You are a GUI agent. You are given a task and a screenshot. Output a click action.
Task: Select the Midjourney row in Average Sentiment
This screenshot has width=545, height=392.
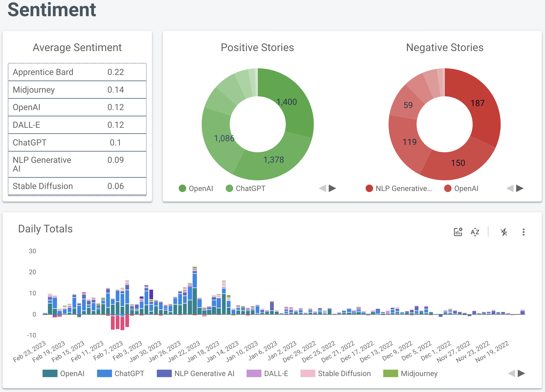point(77,90)
